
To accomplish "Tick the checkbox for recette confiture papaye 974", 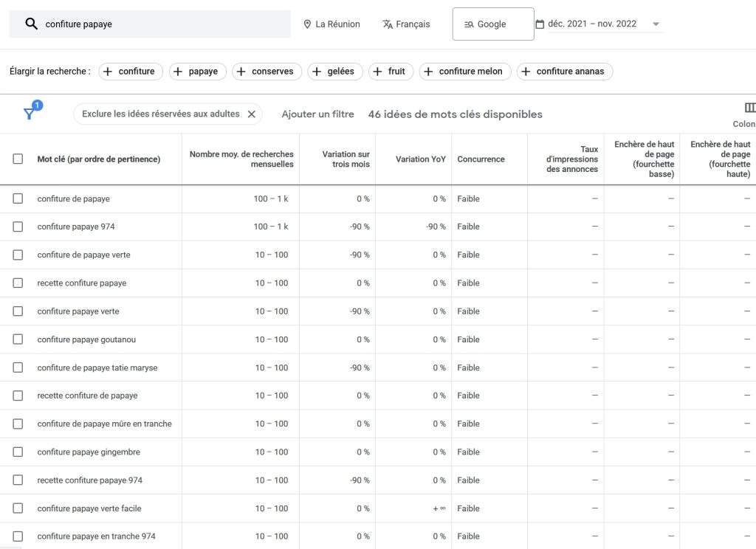I will click(x=18, y=480).
